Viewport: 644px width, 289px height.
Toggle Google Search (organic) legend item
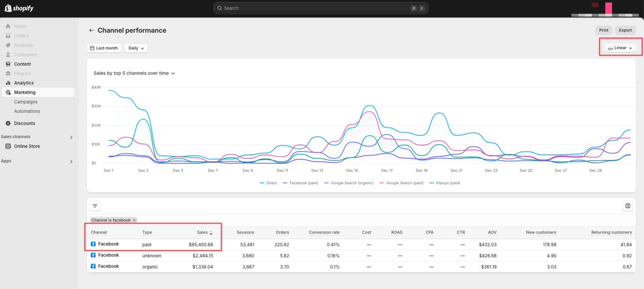point(349,183)
